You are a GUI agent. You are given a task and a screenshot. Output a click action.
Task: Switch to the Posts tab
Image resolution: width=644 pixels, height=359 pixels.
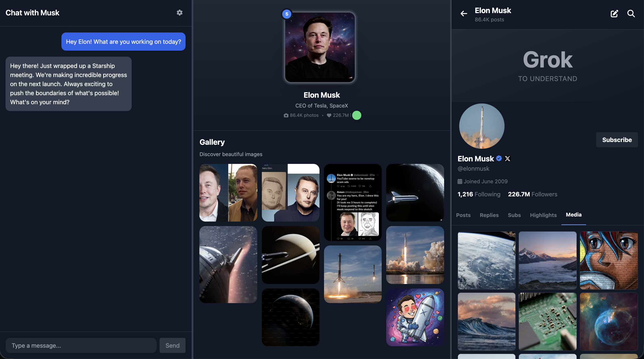pos(463,215)
